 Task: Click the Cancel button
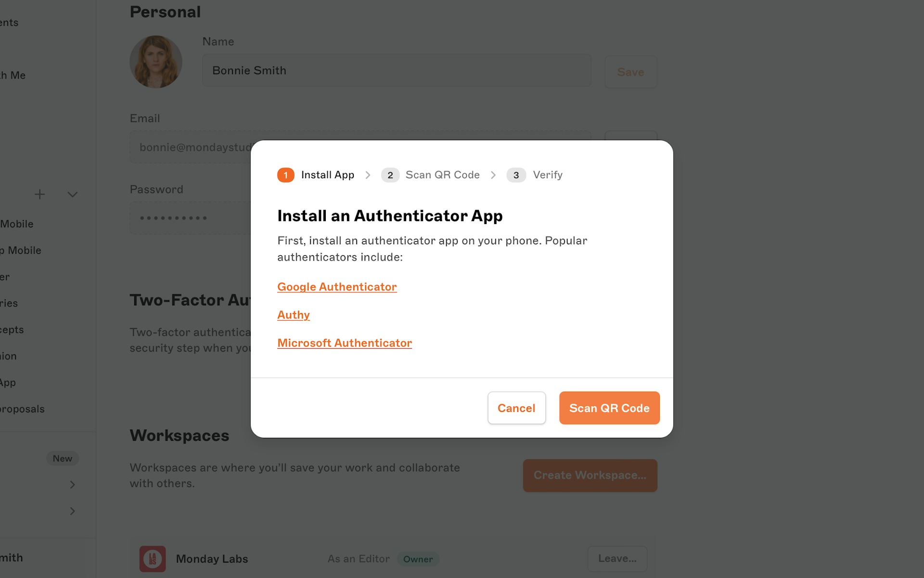pyautogui.click(x=517, y=407)
